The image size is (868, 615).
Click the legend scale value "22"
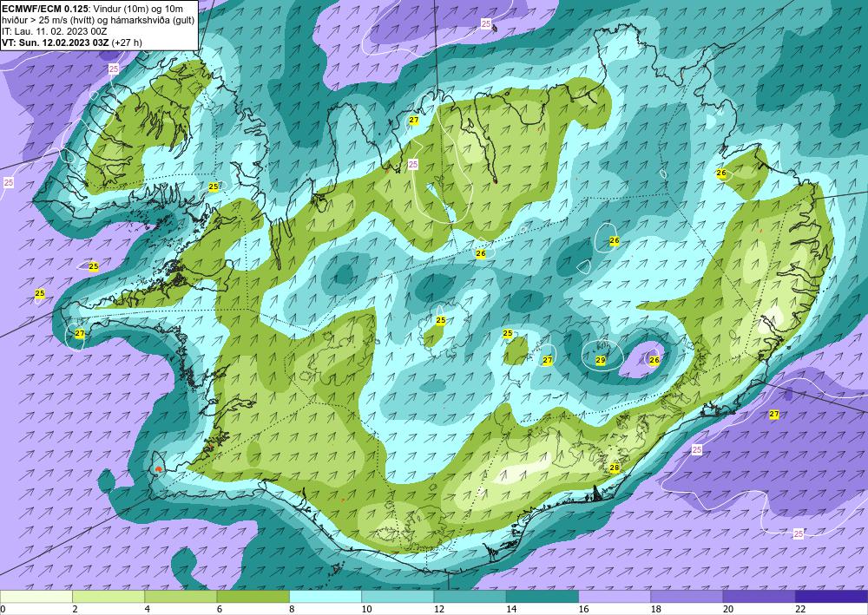[800, 610]
